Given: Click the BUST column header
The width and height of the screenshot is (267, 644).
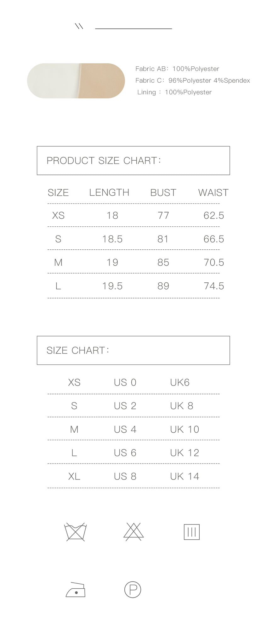Looking at the screenshot, I should click(163, 192).
